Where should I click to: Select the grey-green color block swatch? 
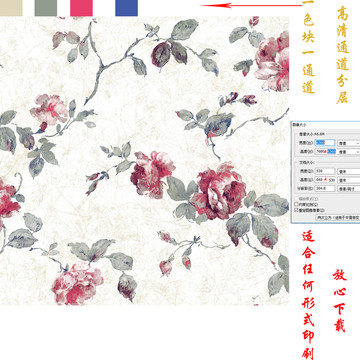[46, 8]
